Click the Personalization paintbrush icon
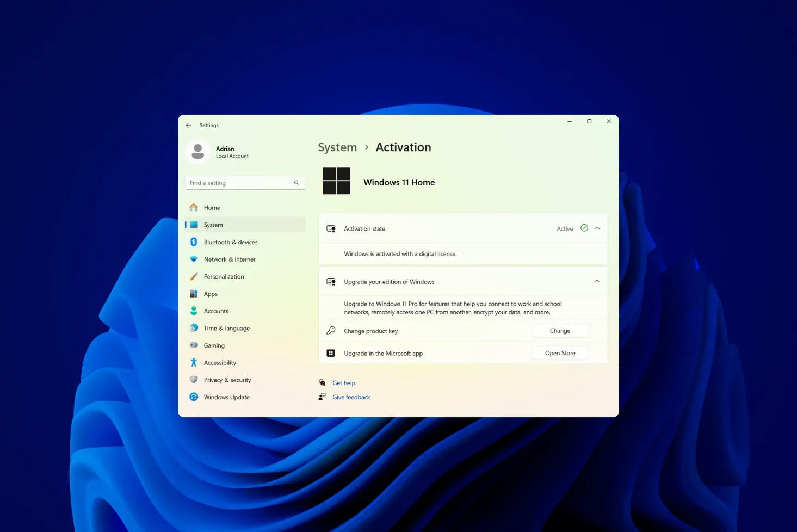The height and width of the screenshot is (532, 797). [194, 276]
